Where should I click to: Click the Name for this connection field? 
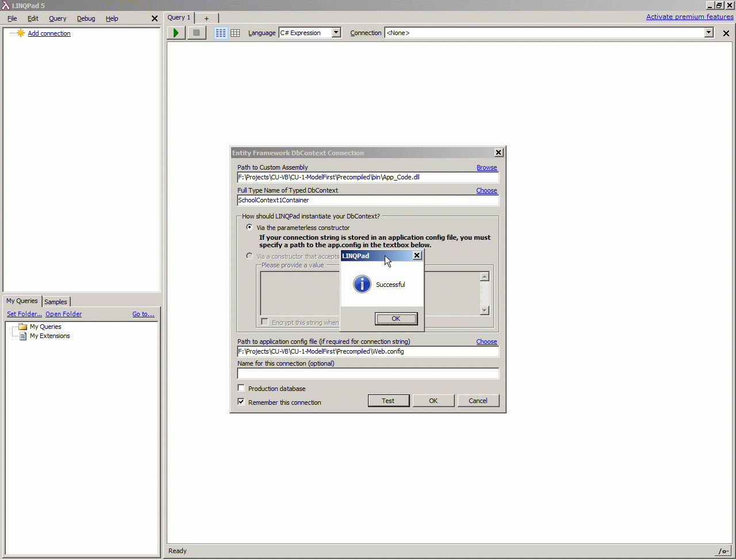click(368, 373)
